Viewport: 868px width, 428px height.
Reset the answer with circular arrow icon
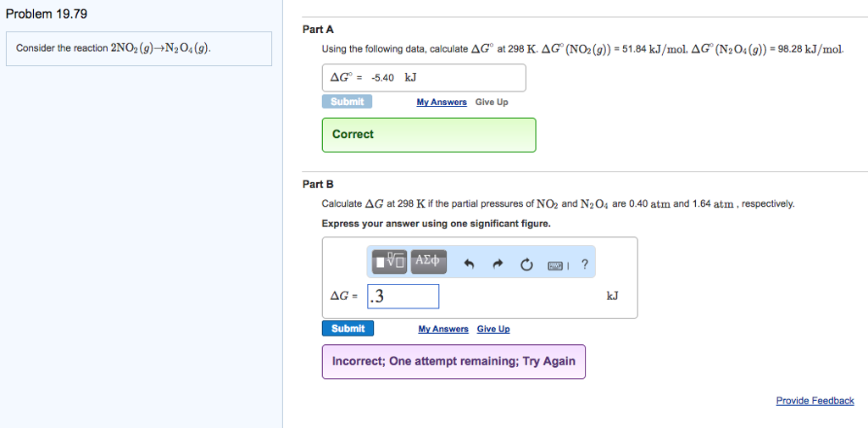(x=526, y=264)
